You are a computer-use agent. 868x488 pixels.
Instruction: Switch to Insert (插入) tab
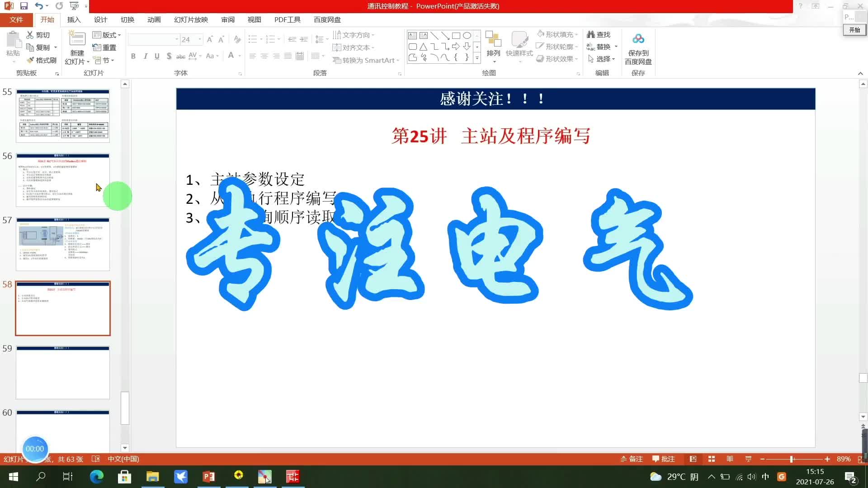pos(74,19)
